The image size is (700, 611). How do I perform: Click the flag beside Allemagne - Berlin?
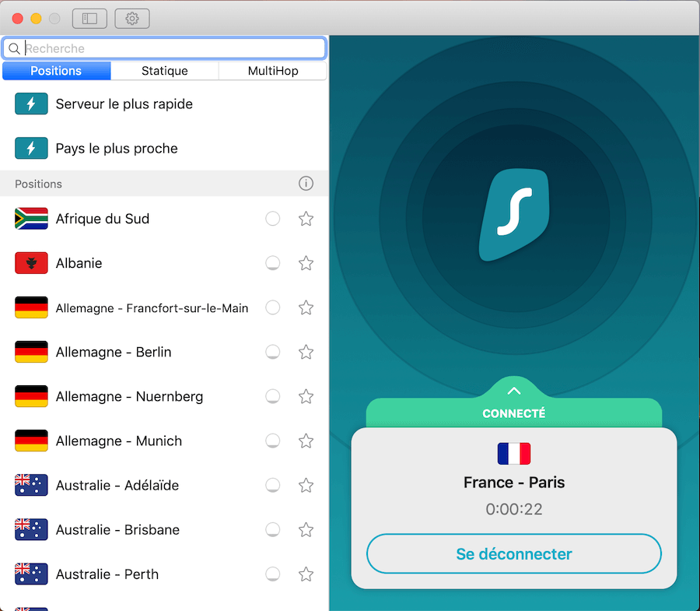[31, 352]
